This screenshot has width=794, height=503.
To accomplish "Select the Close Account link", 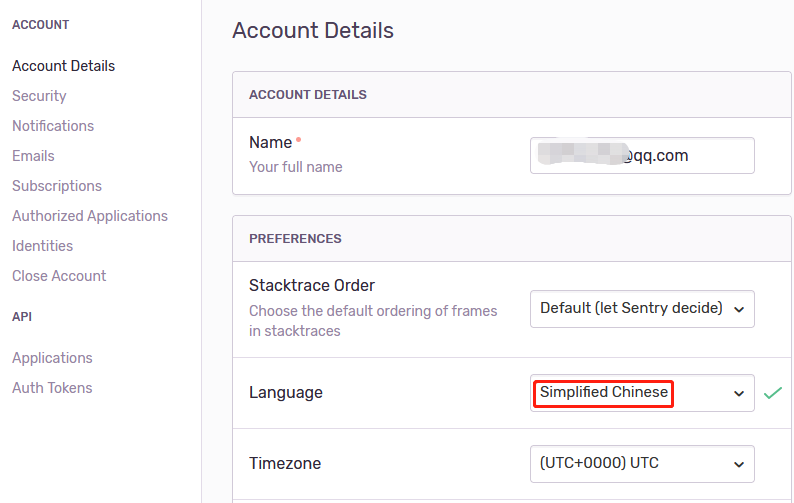I will [x=59, y=276].
